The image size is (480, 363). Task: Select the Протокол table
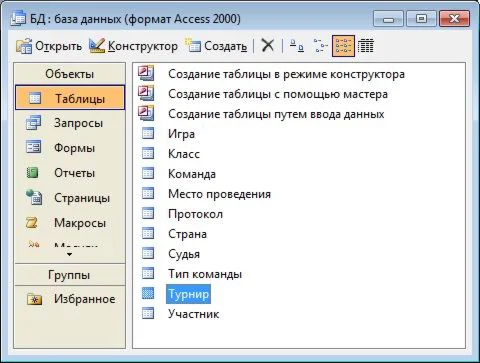[195, 214]
